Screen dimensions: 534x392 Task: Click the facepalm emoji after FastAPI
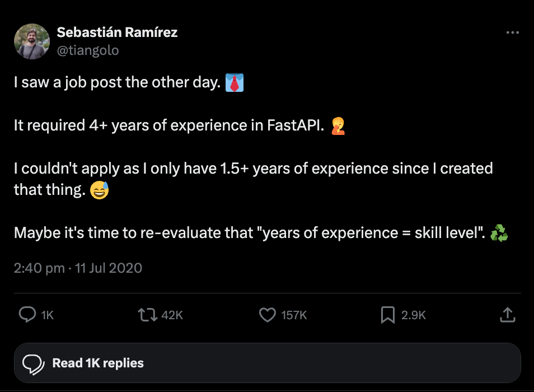pos(338,126)
